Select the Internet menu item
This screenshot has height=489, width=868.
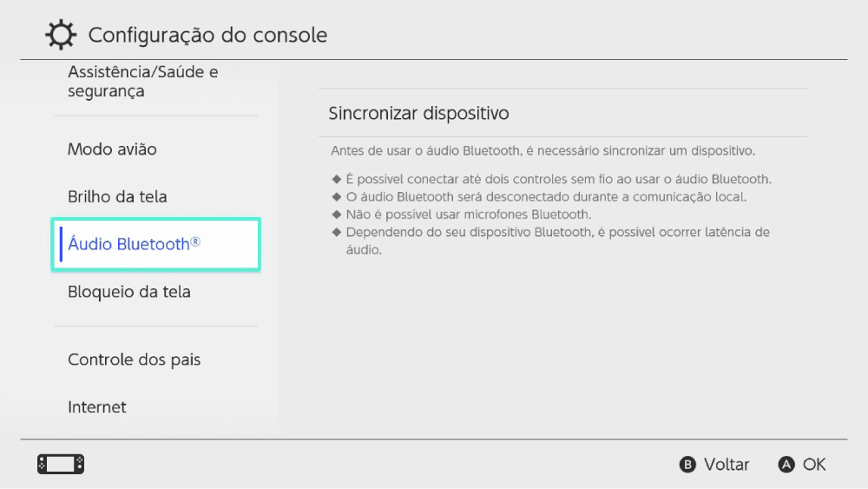97,407
